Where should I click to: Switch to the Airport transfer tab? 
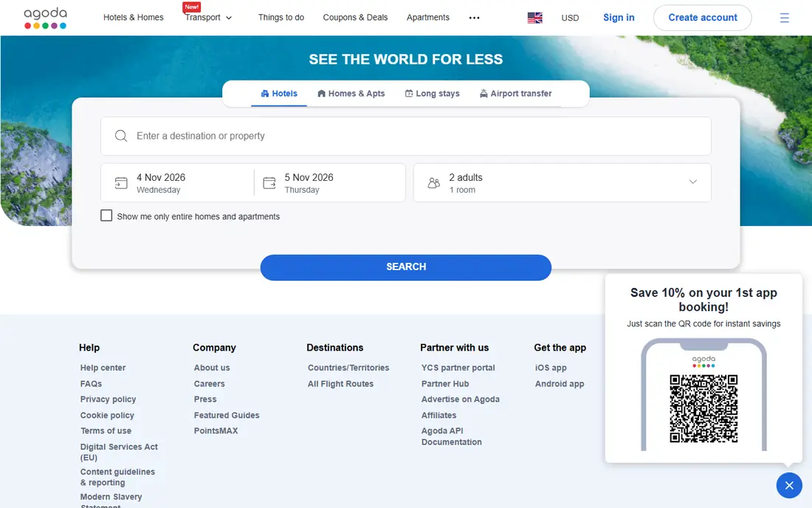click(516, 94)
